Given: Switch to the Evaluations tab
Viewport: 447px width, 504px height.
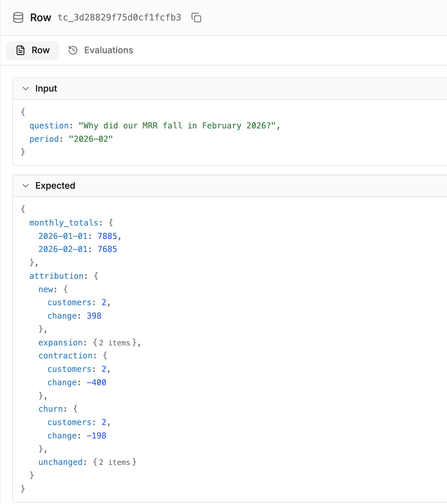Looking at the screenshot, I should (101, 50).
